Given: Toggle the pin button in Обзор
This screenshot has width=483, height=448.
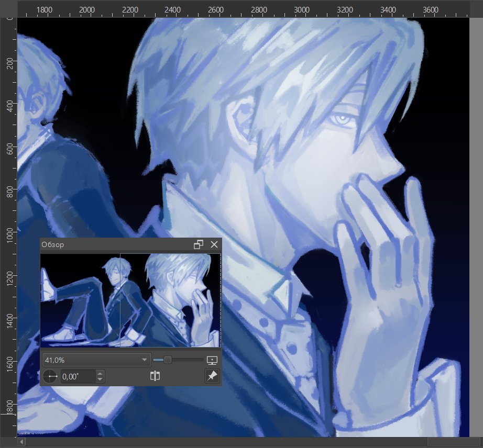Looking at the screenshot, I should click(x=212, y=376).
